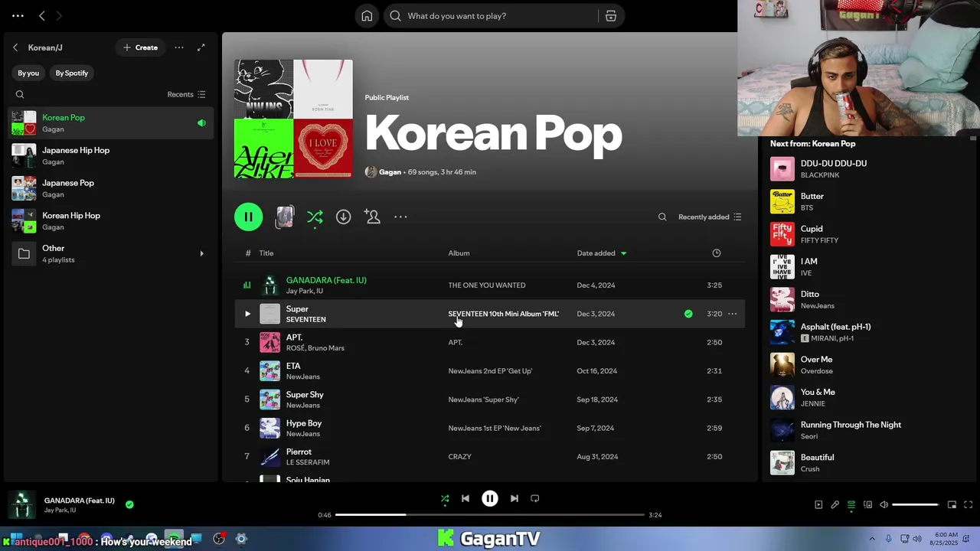Open the Create menu

click(140, 47)
